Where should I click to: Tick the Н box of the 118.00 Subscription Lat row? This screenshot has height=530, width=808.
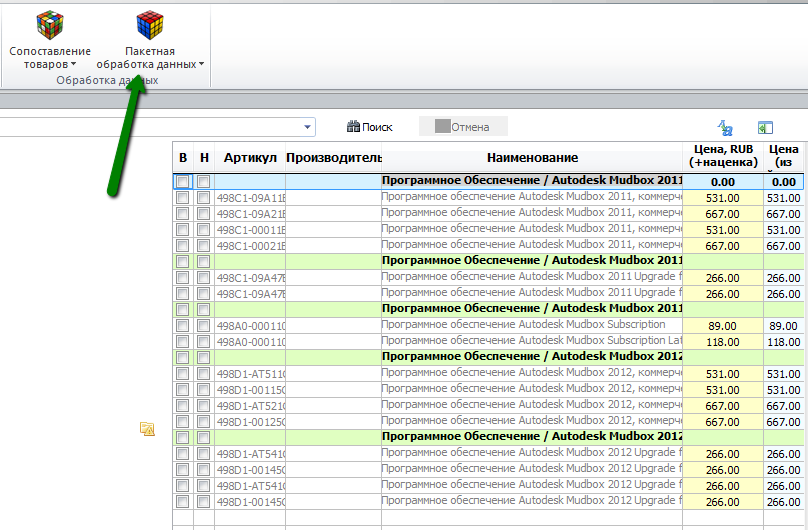point(204,341)
